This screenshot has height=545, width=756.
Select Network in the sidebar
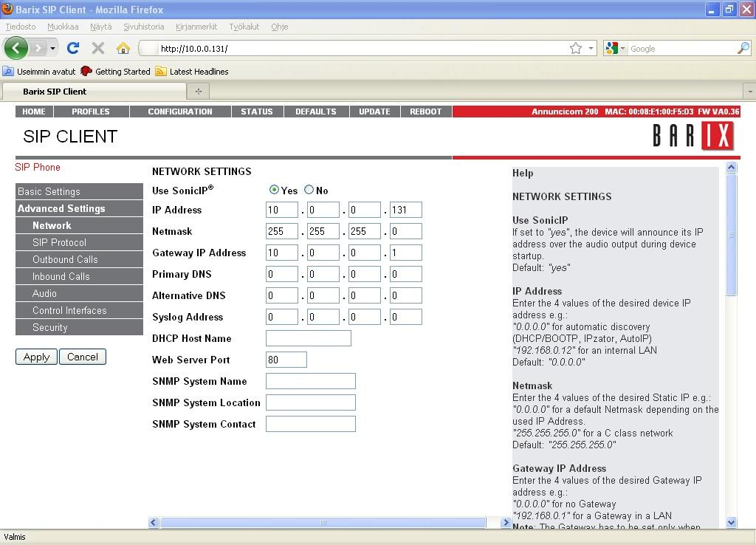pyautogui.click(x=79, y=225)
